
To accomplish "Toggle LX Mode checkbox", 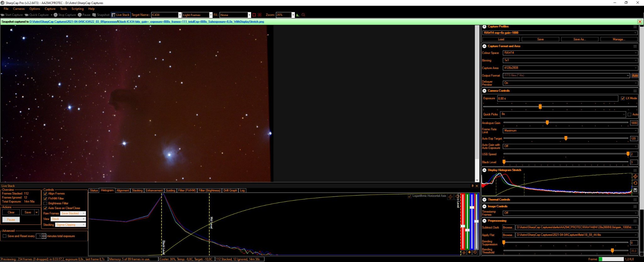I will [x=623, y=98].
